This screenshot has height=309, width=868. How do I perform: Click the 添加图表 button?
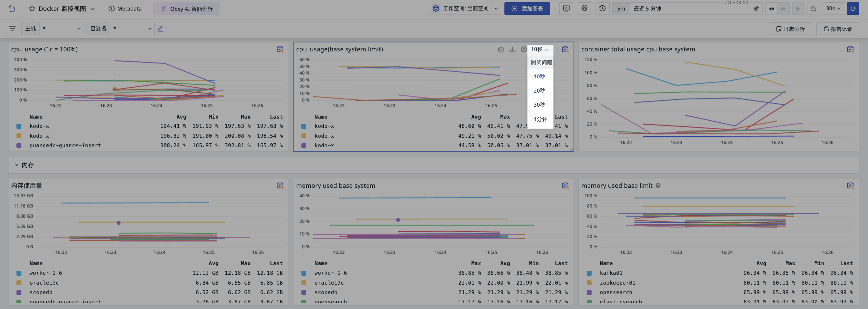click(527, 9)
